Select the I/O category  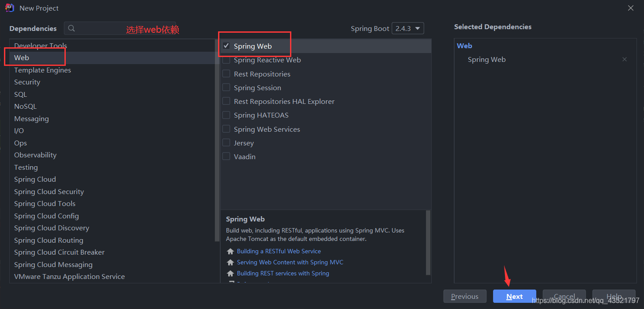[x=112, y=131]
